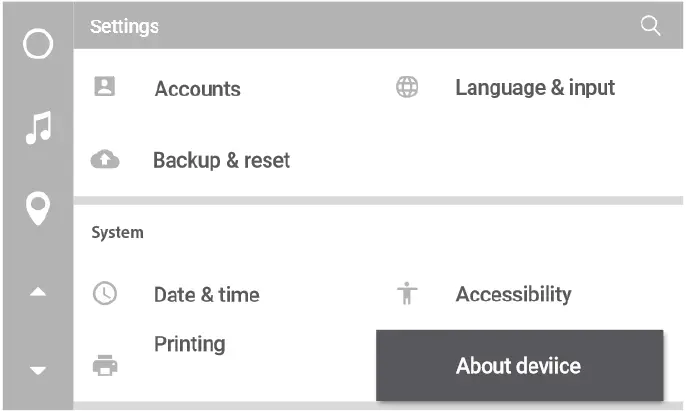Click the Settings title text

tap(124, 27)
